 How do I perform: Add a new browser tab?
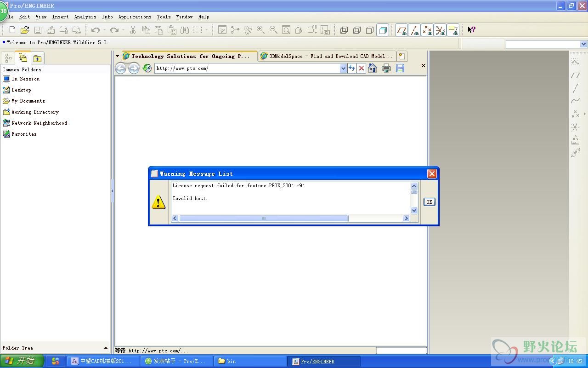(x=401, y=56)
